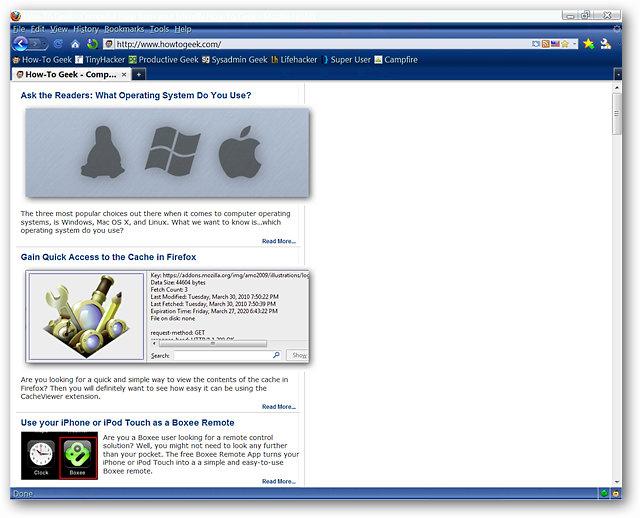Open the Tools menu
The width and height of the screenshot is (640, 518).
point(159,29)
